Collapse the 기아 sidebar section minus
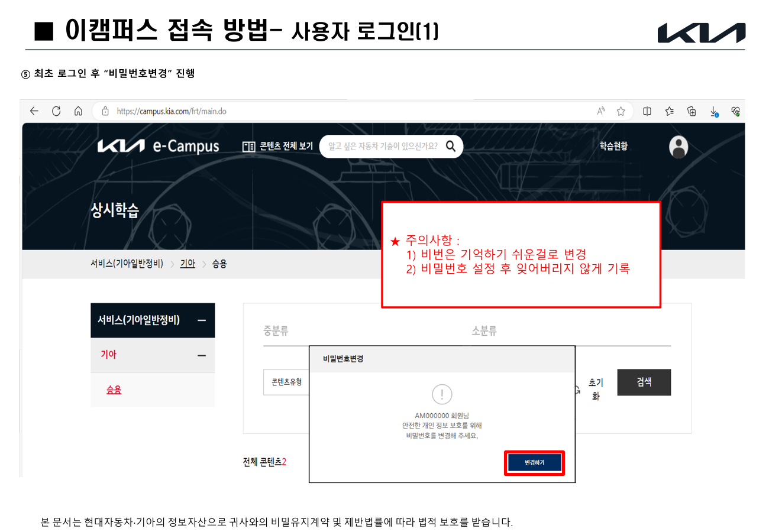 [202, 355]
